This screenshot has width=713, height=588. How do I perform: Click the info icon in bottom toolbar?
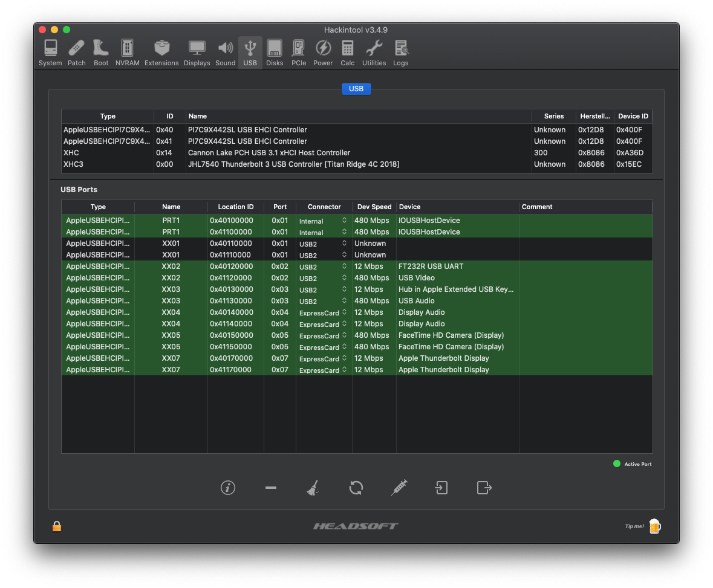click(228, 488)
